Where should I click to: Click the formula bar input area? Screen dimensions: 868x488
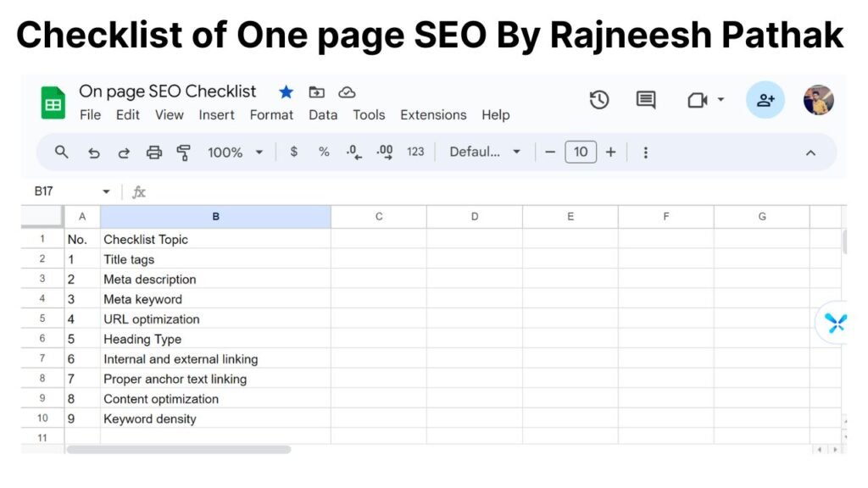tap(495, 192)
